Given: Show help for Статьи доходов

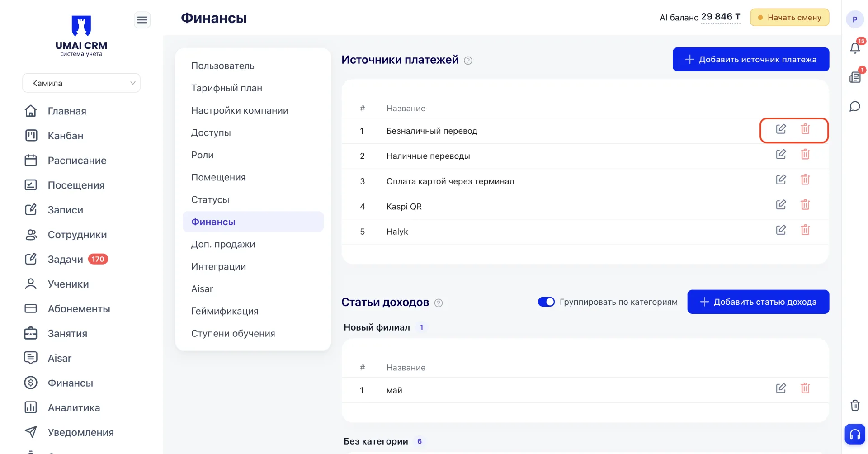Looking at the screenshot, I should (x=439, y=303).
